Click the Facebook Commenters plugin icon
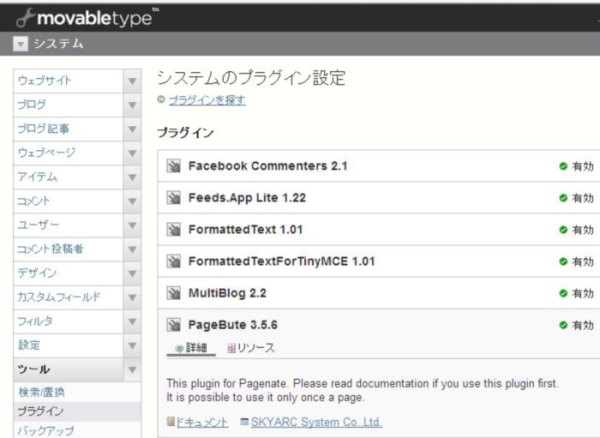 [174, 166]
